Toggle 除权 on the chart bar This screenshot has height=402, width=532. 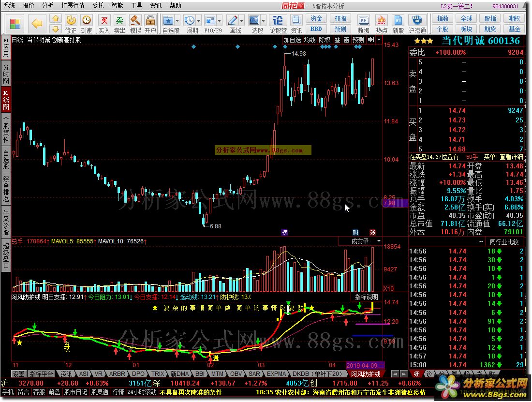[x=325, y=40]
